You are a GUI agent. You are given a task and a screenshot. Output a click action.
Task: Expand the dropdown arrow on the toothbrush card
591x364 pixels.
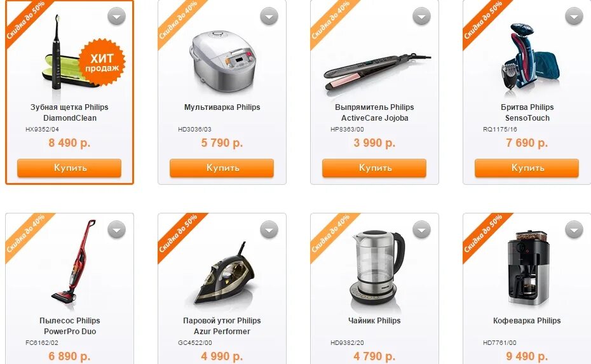pos(116,17)
